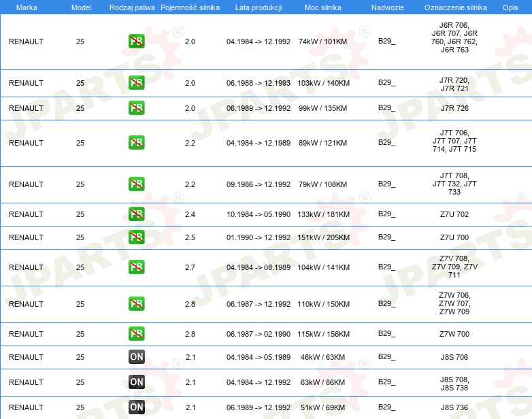Image resolution: width=532 pixels, height=419 pixels.
Task: Select the 151kW / 205KM power cell
Action: coord(323,237)
